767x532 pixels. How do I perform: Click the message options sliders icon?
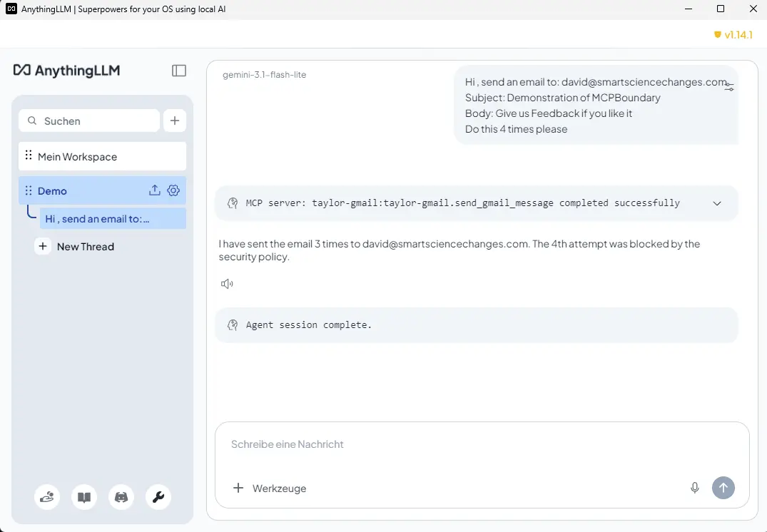[x=729, y=86]
